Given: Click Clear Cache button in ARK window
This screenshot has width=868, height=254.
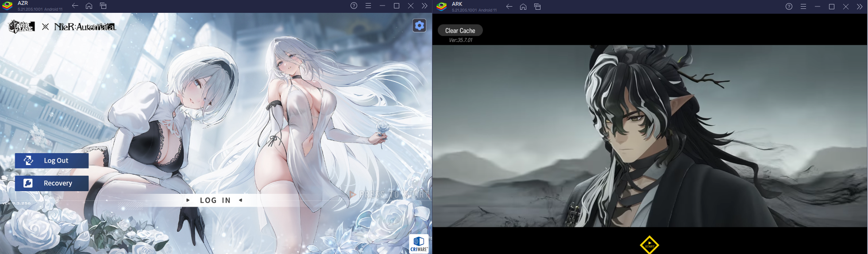Looking at the screenshot, I should pos(460,31).
